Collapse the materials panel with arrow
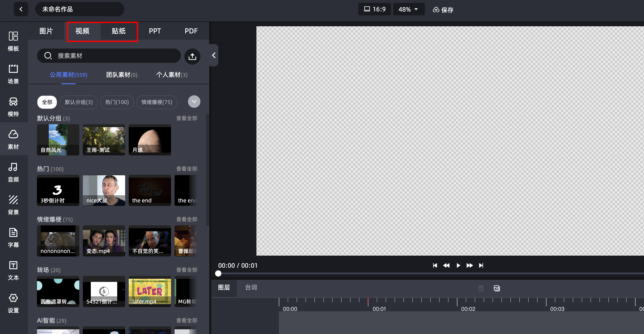This screenshot has width=644, height=334. (214, 55)
